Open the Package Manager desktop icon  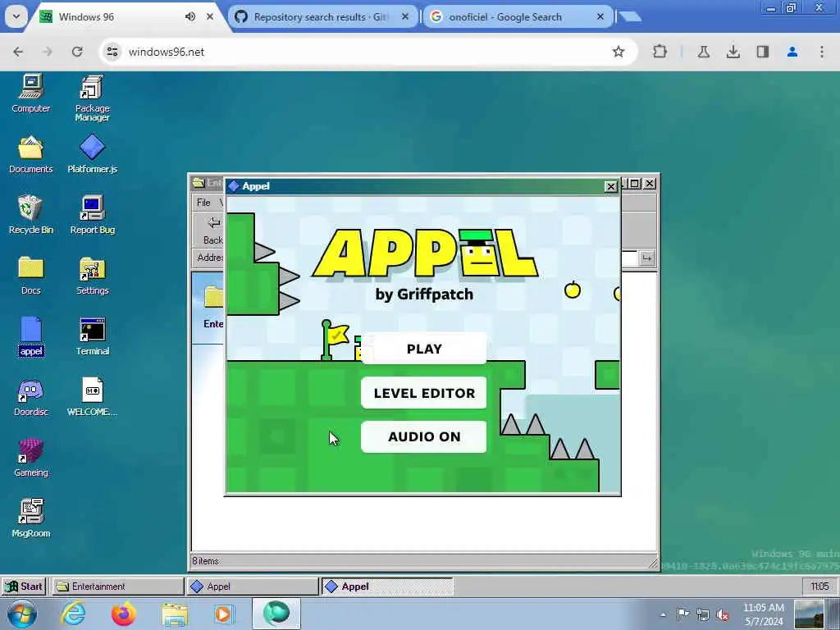tap(92, 98)
